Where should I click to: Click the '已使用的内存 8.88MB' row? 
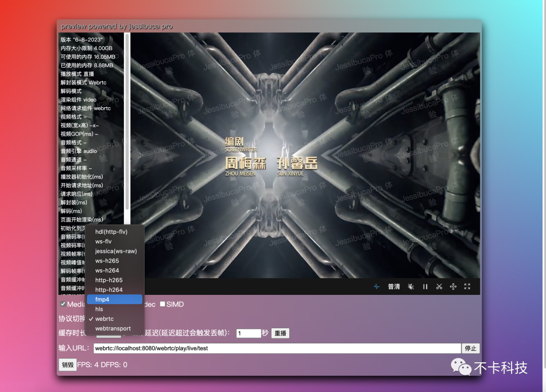tap(87, 66)
